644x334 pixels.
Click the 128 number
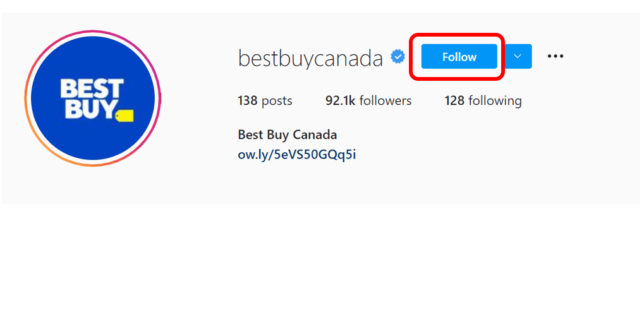click(454, 100)
